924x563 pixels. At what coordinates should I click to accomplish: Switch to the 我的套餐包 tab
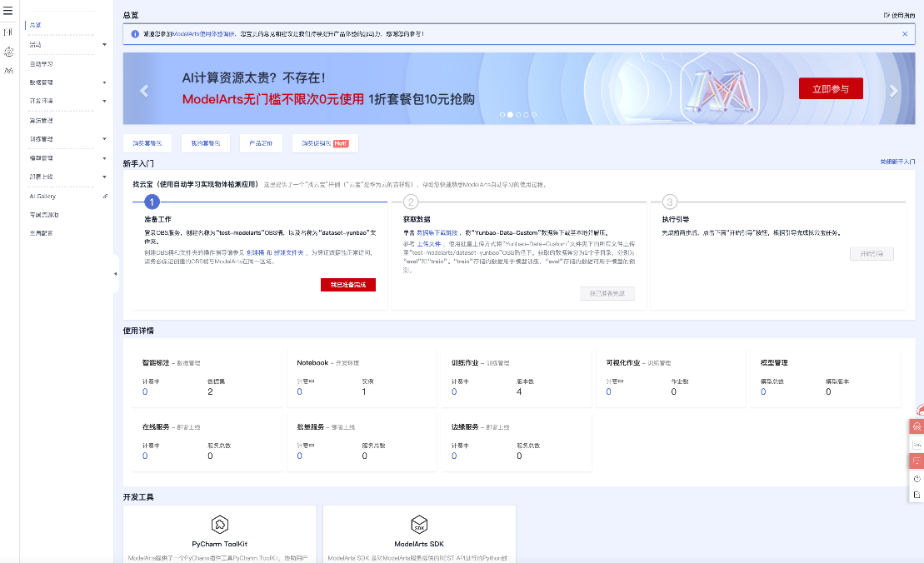(203, 142)
